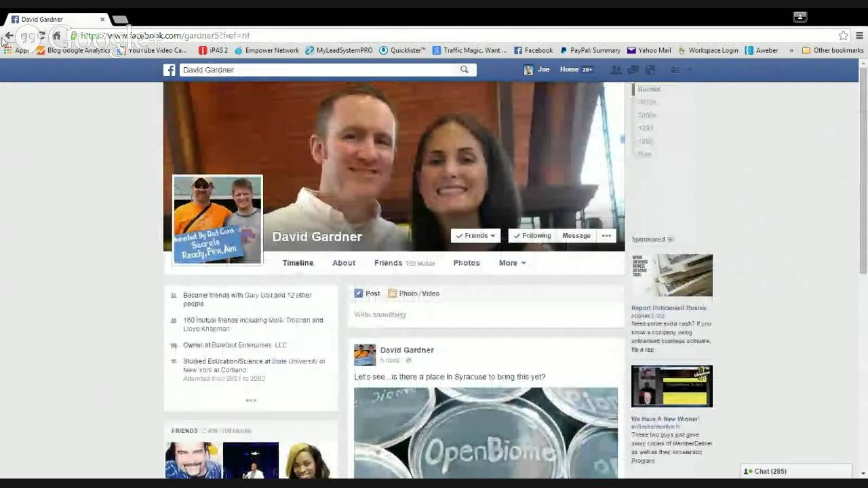Click the Facebook search input field

(x=319, y=70)
